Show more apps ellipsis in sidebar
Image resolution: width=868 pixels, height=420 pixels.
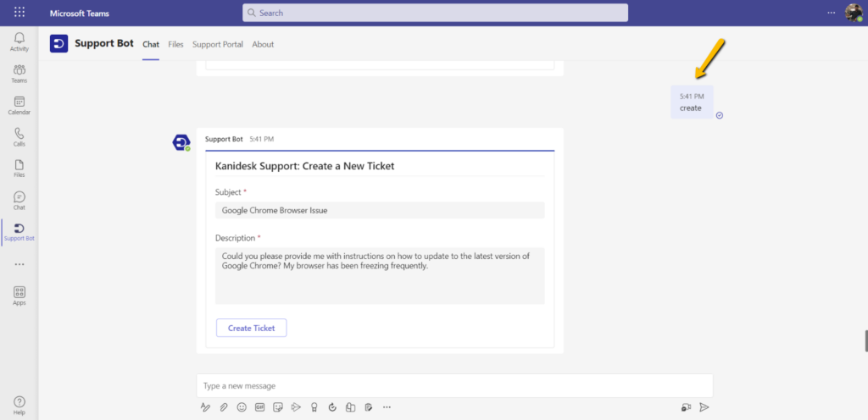(x=19, y=264)
